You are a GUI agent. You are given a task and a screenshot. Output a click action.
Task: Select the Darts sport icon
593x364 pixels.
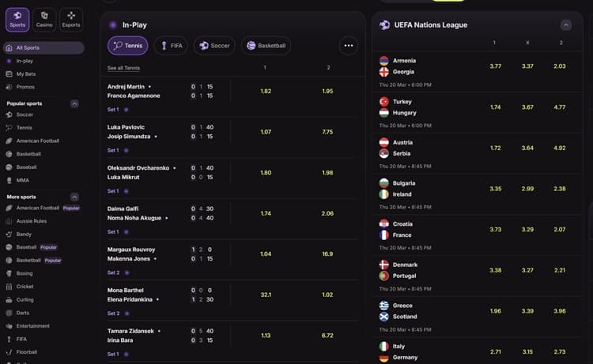pos(9,313)
